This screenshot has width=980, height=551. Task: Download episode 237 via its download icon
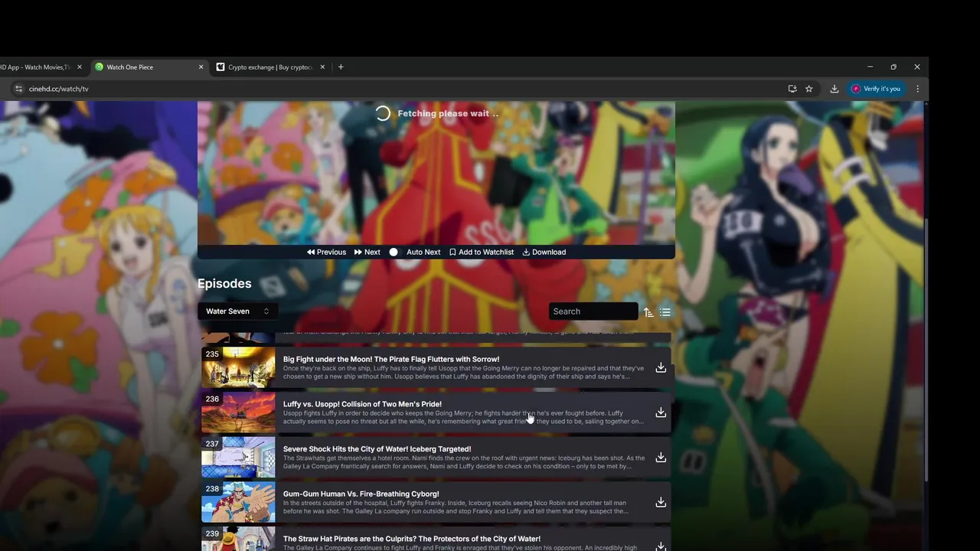coord(661,458)
